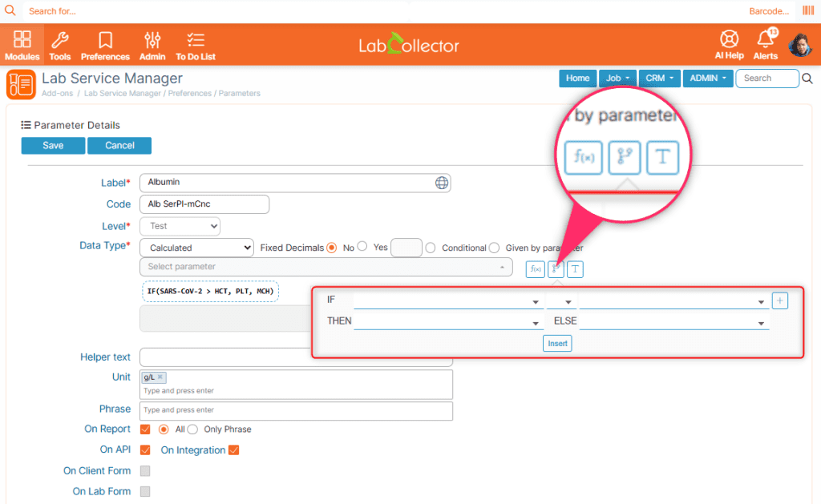Click the small T text icon button

575,269
